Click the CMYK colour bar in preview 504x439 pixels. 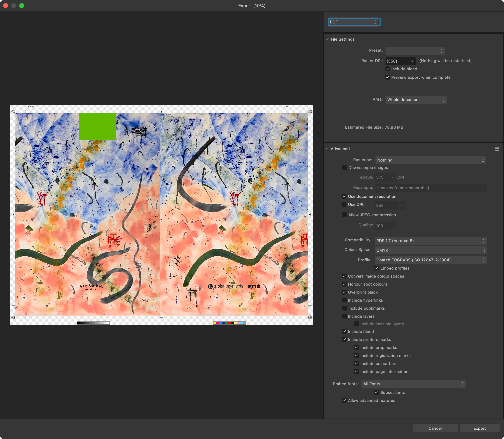(x=230, y=323)
